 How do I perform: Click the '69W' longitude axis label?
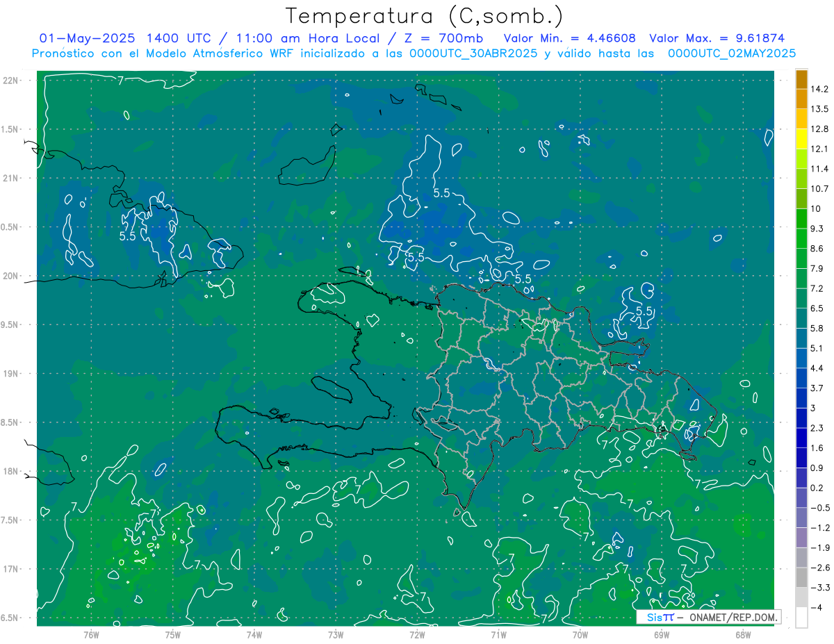[662, 635]
